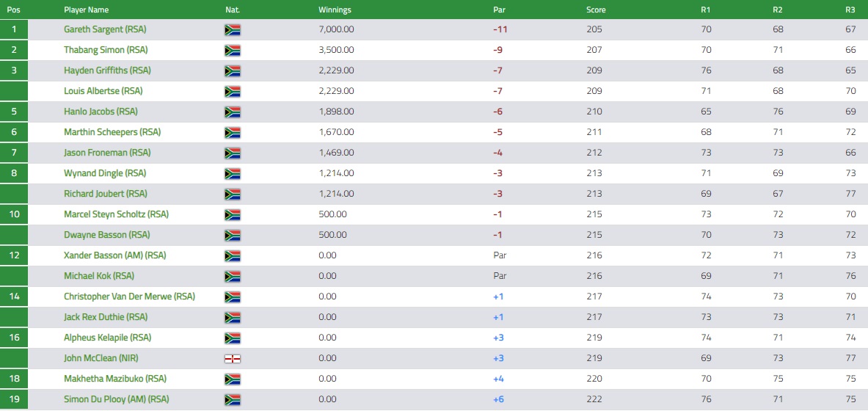Click Xander Basson (AM) (RSA) player name
Viewport: 868px width, 411px height.
pos(115,255)
